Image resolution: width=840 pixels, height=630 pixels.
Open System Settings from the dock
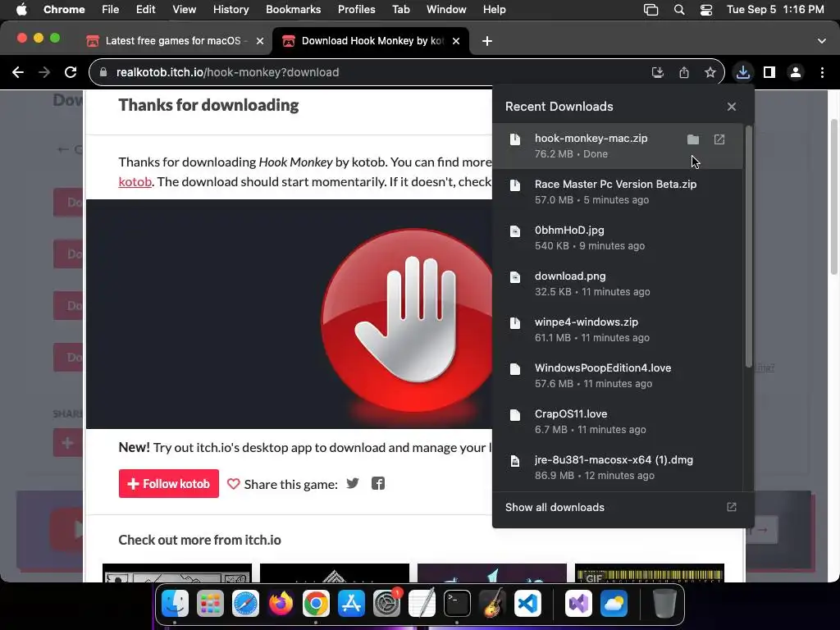[x=387, y=604]
